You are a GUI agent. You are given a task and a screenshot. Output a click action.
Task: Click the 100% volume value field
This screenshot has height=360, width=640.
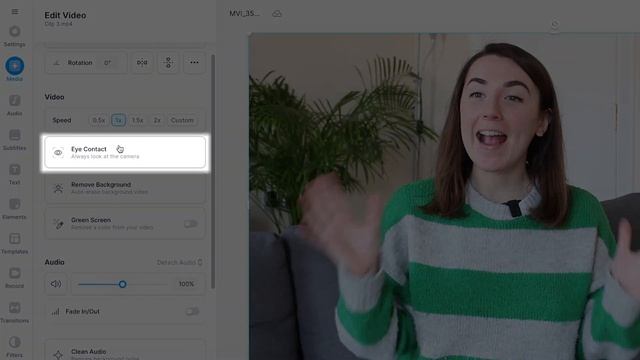click(186, 284)
